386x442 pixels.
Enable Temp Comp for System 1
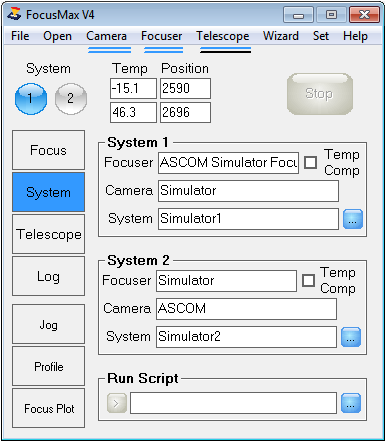pos(310,163)
